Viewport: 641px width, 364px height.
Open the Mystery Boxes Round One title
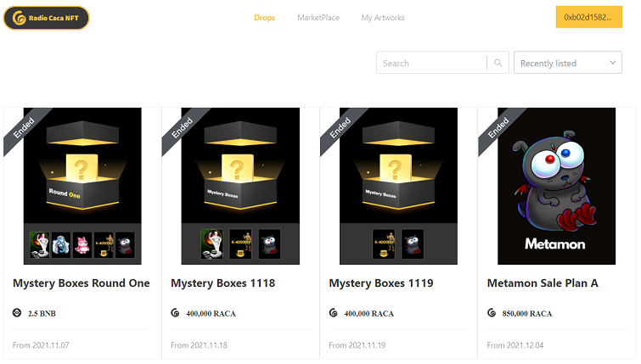coord(82,283)
